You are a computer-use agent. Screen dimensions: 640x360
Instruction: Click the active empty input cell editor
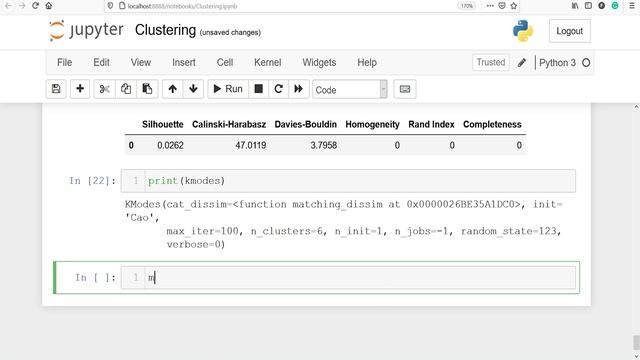click(348, 278)
